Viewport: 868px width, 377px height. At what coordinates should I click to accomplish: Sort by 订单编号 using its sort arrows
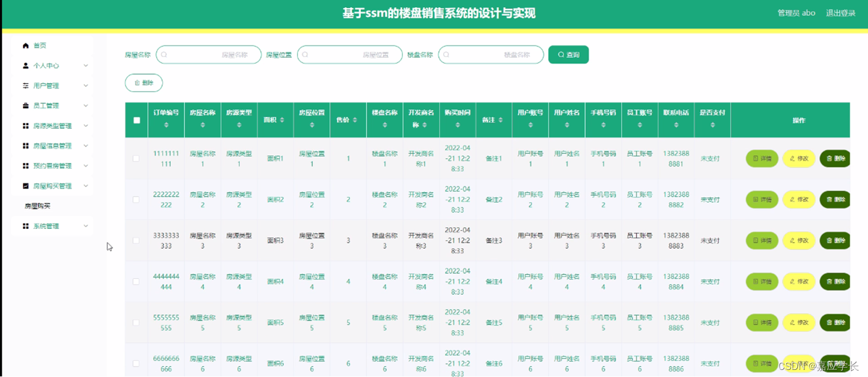pos(166,125)
